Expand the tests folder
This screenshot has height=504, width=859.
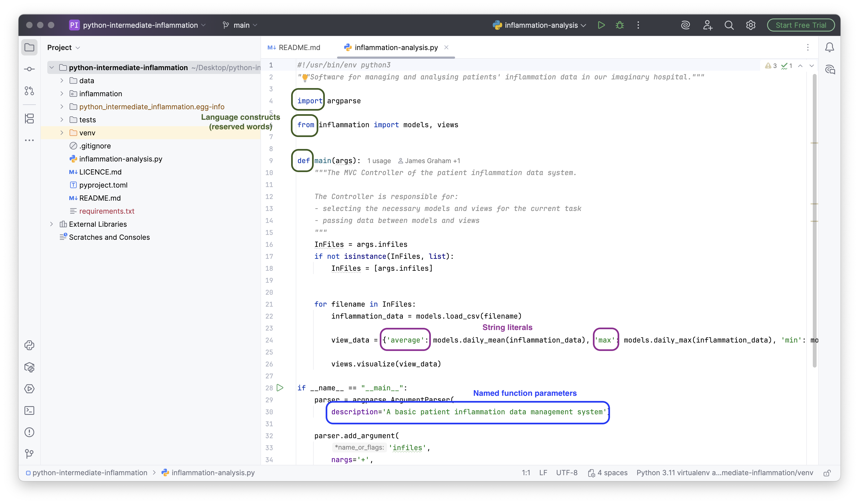pyautogui.click(x=62, y=120)
